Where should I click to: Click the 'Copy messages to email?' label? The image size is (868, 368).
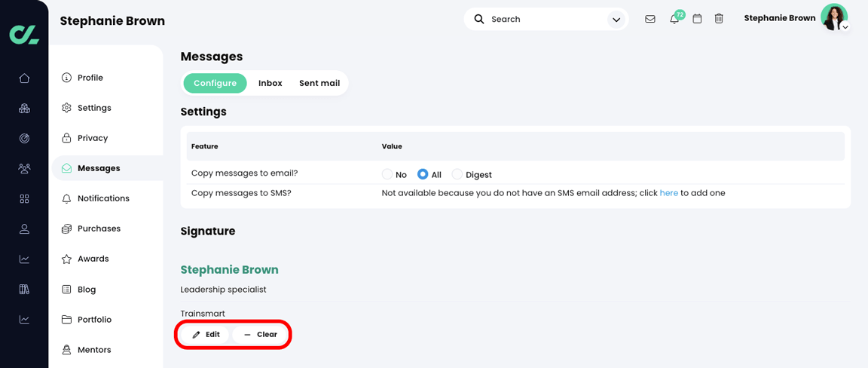pyautogui.click(x=245, y=173)
